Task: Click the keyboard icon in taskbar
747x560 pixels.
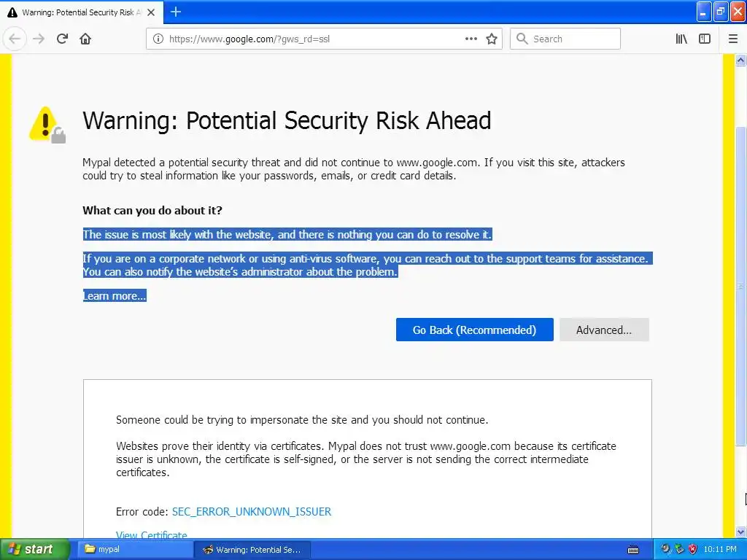Action: pyautogui.click(x=633, y=550)
